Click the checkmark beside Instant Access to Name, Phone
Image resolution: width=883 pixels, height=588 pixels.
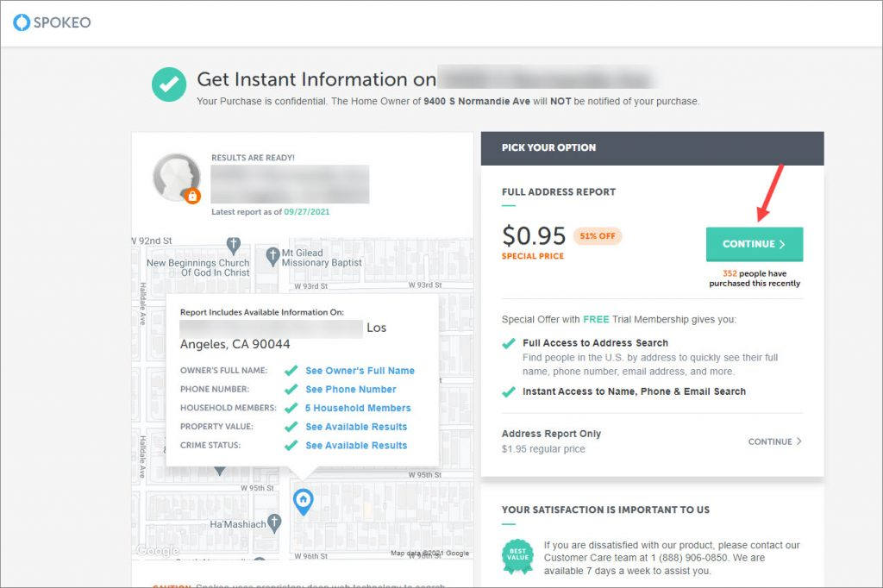(x=509, y=391)
